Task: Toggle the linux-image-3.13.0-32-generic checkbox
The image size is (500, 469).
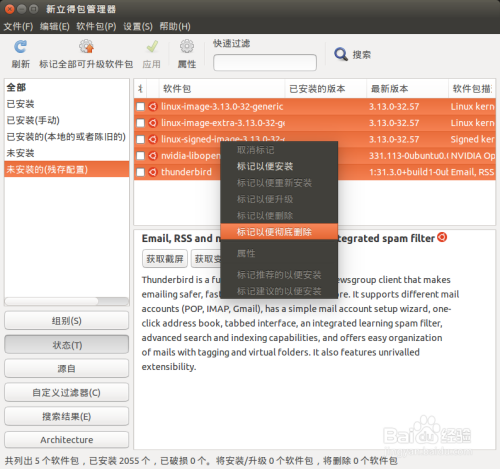Action: pyautogui.click(x=141, y=107)
